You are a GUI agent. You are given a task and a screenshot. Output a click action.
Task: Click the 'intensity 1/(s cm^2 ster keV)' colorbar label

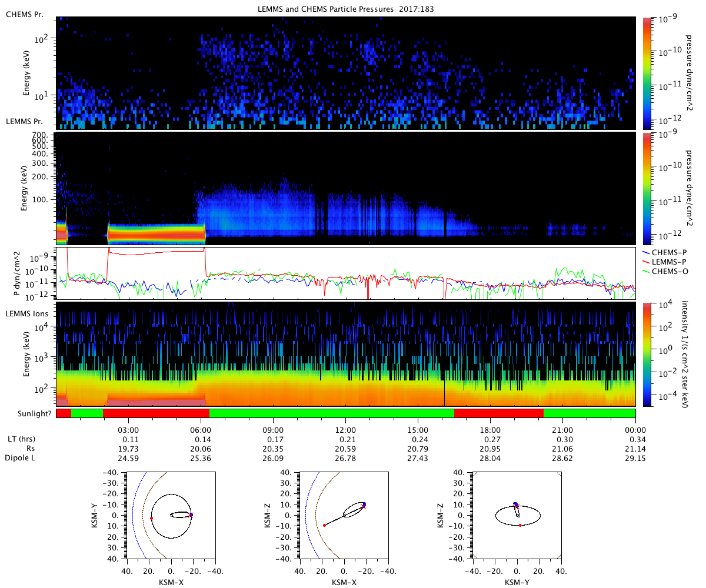click(687, 354)
